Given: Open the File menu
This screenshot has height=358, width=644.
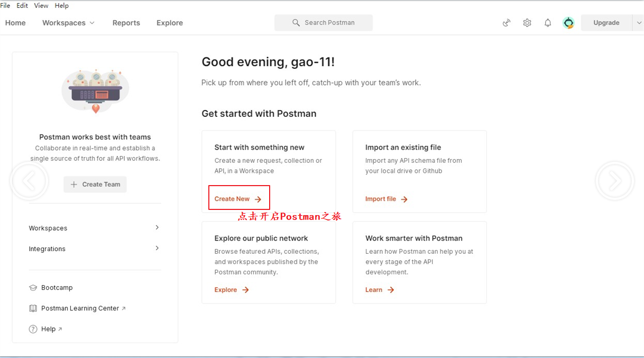Looking at the screenshot, I should click(x=5, y=5).
